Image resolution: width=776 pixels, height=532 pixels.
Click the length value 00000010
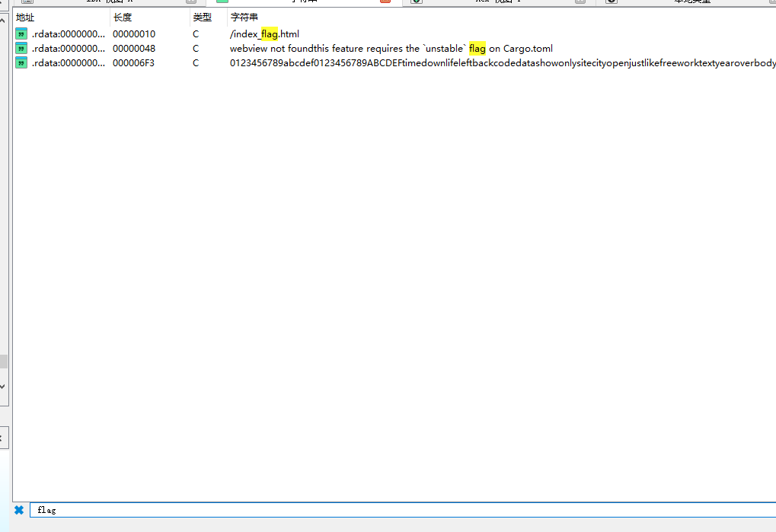point(134,34)
